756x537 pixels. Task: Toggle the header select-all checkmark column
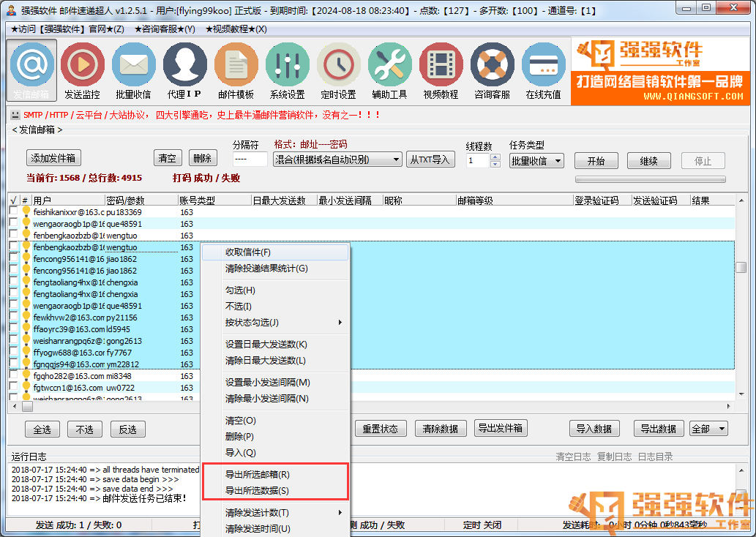click(14, 200)
